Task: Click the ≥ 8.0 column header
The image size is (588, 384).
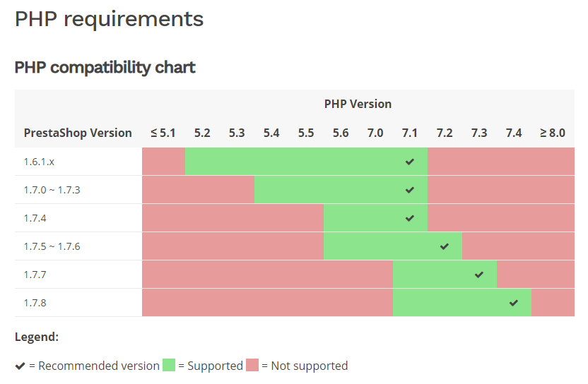Action: (x=552, y=133)
